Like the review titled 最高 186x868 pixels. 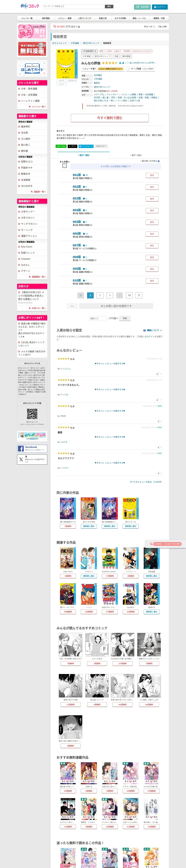(159, 447)
